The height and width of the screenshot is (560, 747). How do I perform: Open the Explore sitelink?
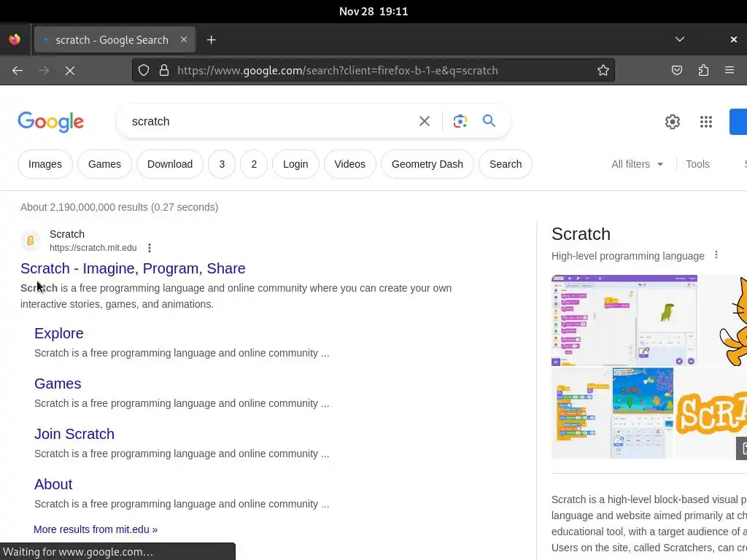(x=59, y=333)
